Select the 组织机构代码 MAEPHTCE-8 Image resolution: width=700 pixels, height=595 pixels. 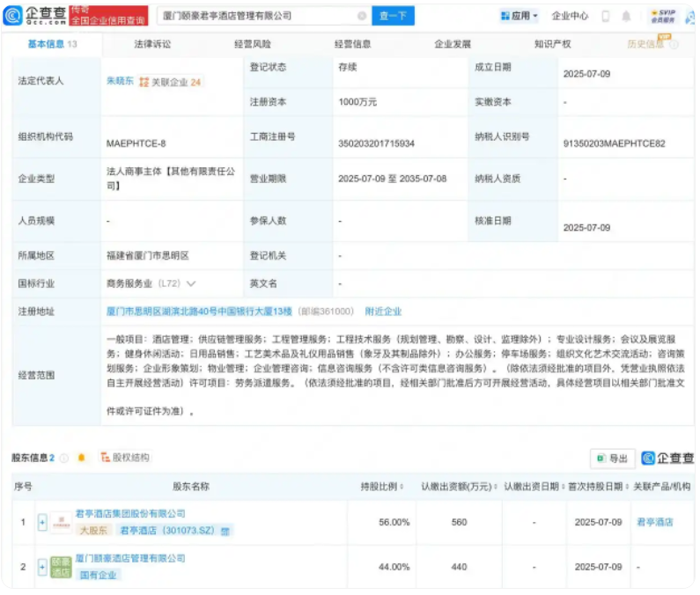(136, 143)
